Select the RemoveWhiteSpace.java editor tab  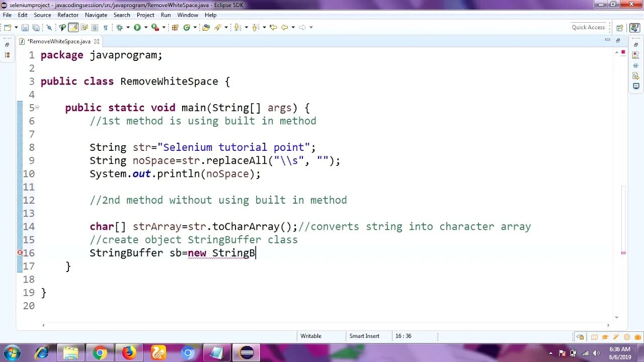pyautogui.click(x=58, y=41)
